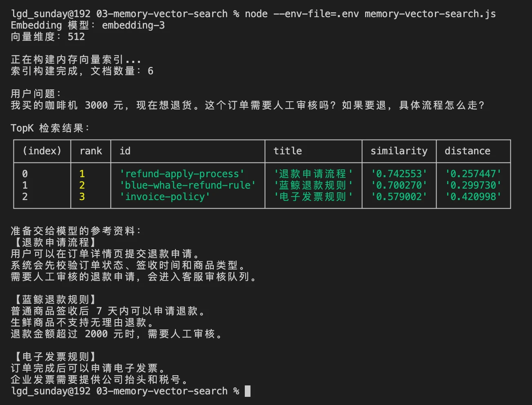
Task: Select the line "Embedding 模型: embedding-3"
Action: point(88,25)
